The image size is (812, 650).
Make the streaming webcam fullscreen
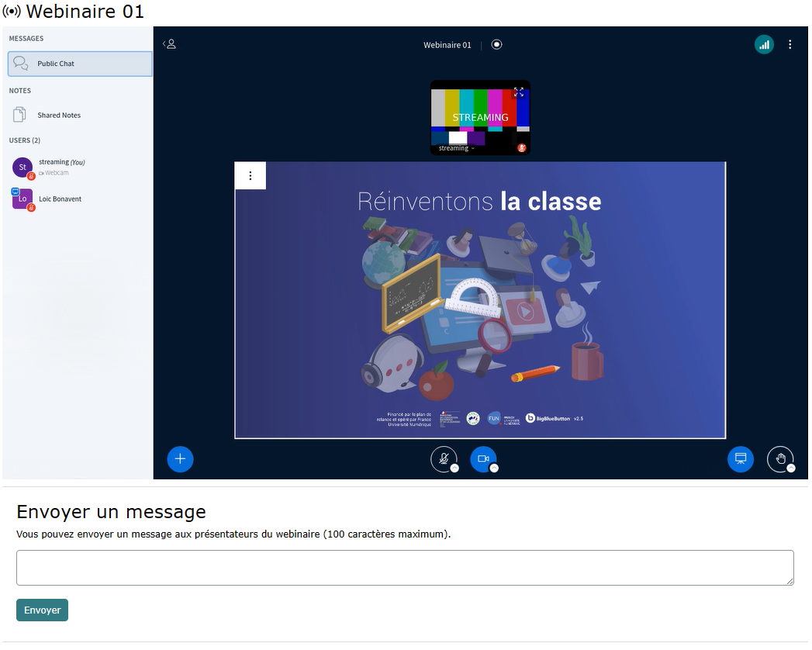pyautogui.click(x=519, y=92)
